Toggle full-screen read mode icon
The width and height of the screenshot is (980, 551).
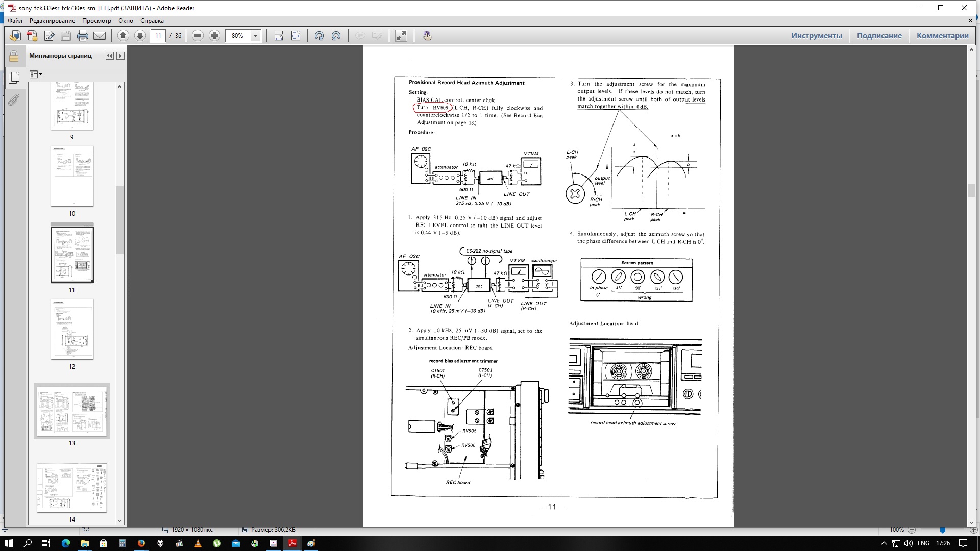(401, 36)
